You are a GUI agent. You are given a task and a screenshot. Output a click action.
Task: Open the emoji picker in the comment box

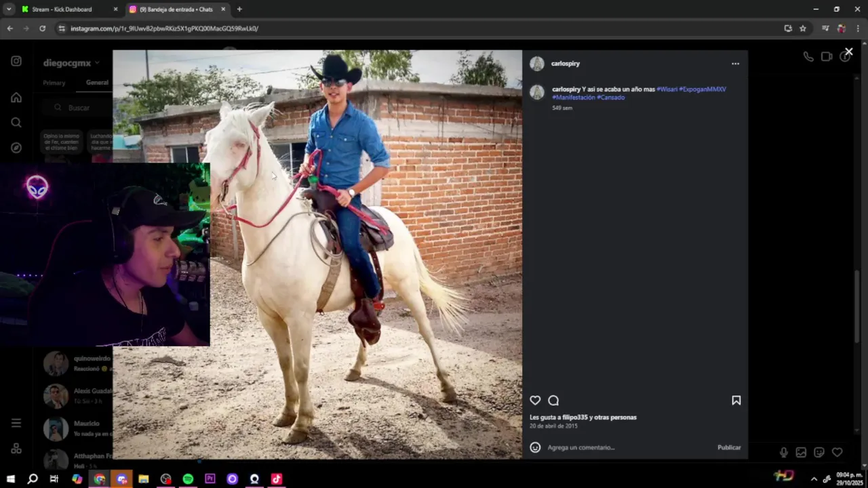point(535,447)
